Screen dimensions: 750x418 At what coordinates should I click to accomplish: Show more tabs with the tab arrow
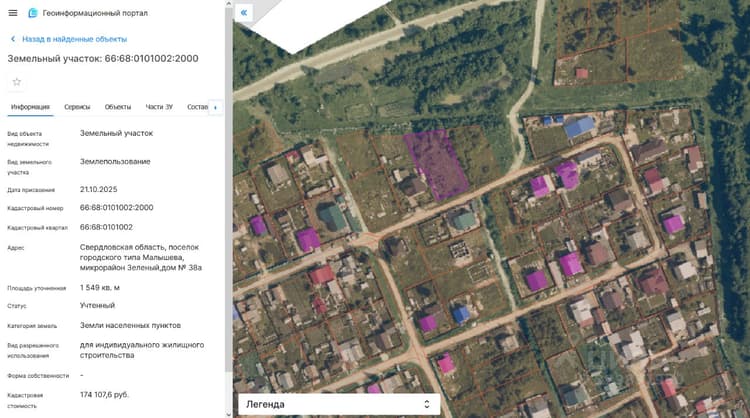pos(215,107)
